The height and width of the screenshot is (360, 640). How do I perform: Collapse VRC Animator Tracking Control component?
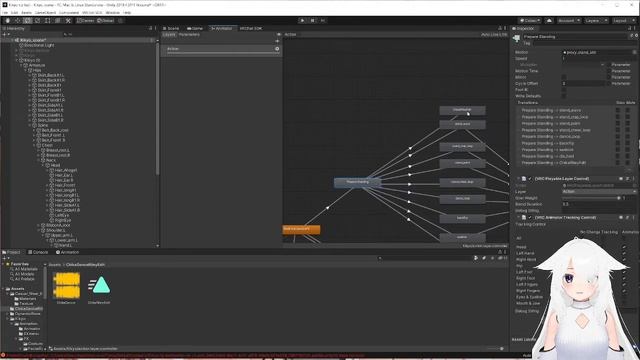click(518, 218)
